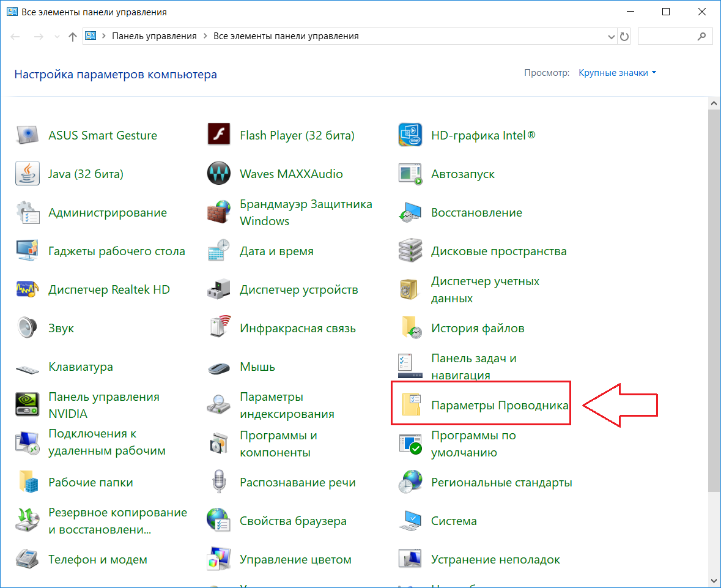Click the Панель управления breadcrumb
Screen dimensions: 721x588
point(154,36)
